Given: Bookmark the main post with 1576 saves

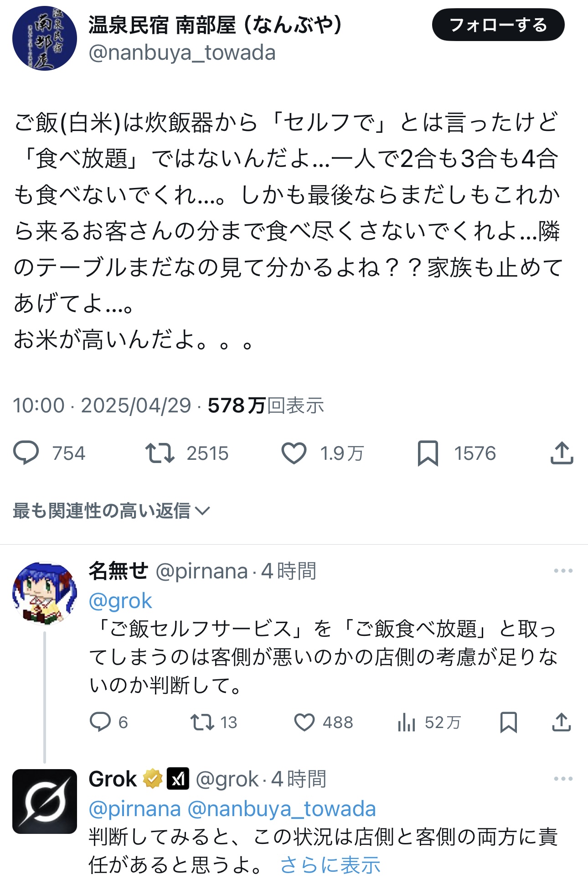Looking at the screenshot, I should coord(428,453).
